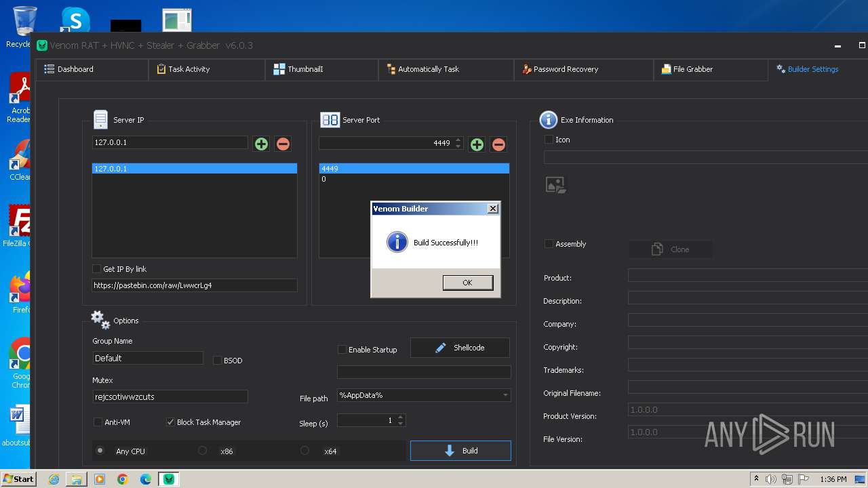Open the Skype desktop shortcut
The image size is (868, 488).
point(75,20)
